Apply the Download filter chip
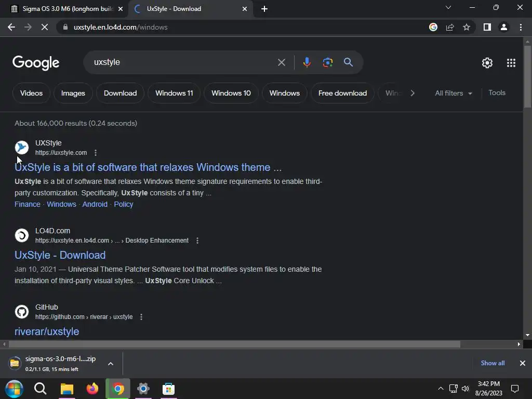Screen dimensions: 532x399 [120, 93]
